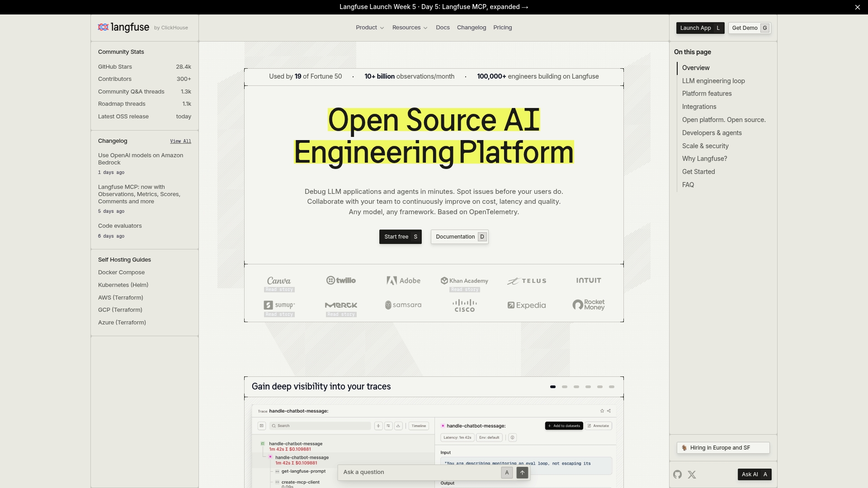Expand the Product dropdown menu
This screenshot has height=488, width=868.
click(x=370, y=28)
